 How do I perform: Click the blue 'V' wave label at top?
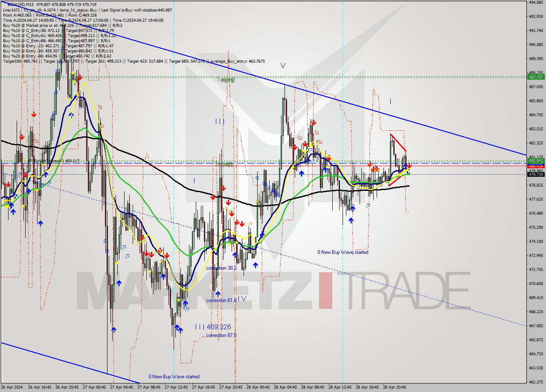tap(283, 66)
